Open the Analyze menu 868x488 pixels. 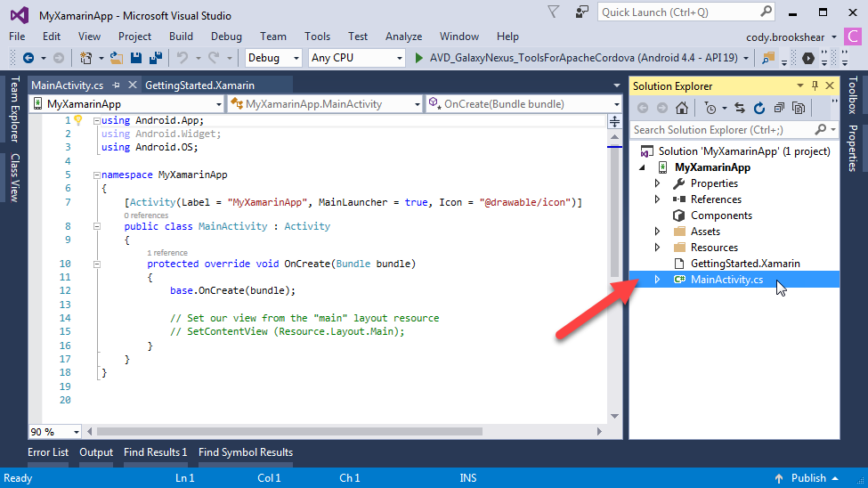(403, 37)
